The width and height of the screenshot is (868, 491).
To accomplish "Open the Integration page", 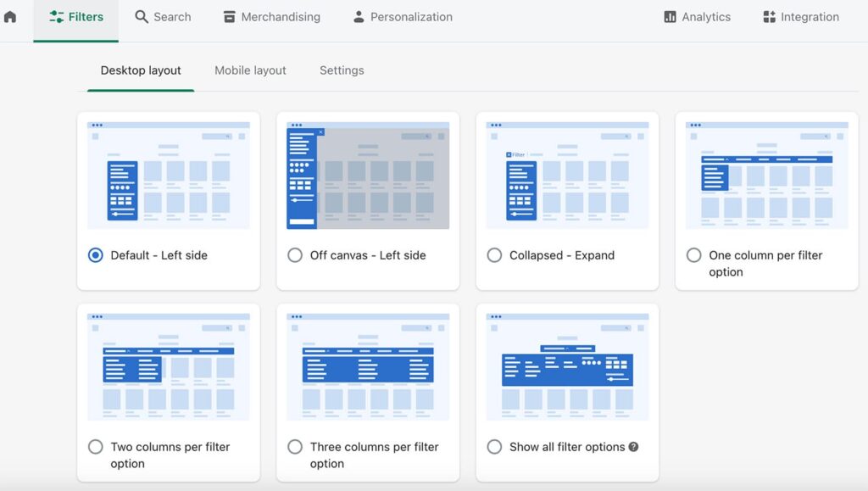I will 801,17.
